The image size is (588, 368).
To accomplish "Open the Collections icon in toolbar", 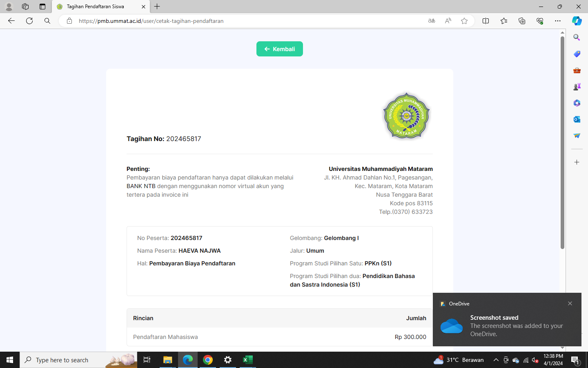I will pyautogui.click(x=522, y=21).
